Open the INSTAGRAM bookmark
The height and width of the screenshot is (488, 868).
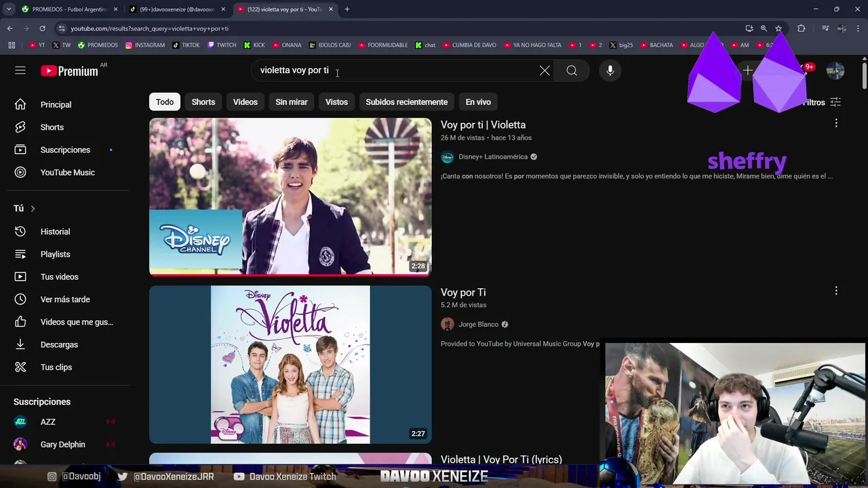[145, 45]
